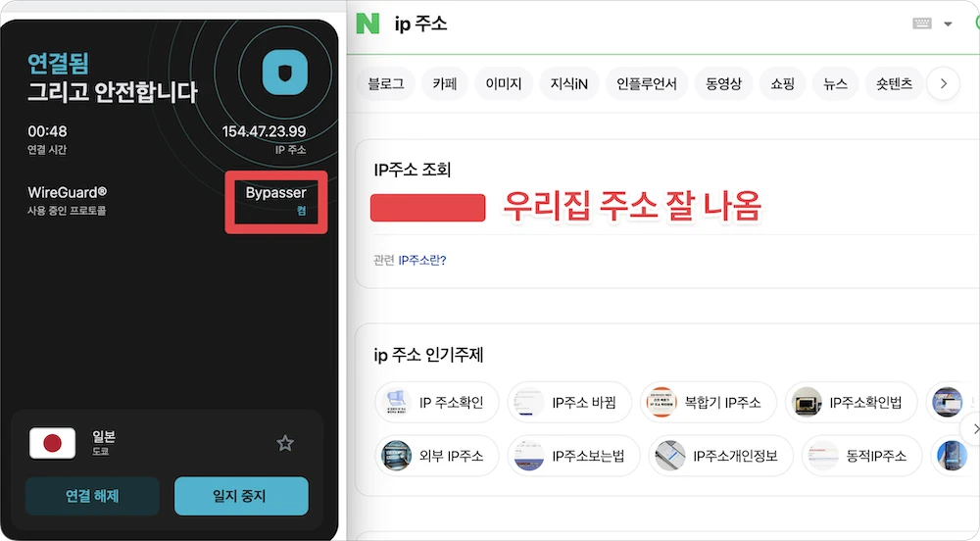Click the IP address 154.47.23.99

click(x=264, y=131)
